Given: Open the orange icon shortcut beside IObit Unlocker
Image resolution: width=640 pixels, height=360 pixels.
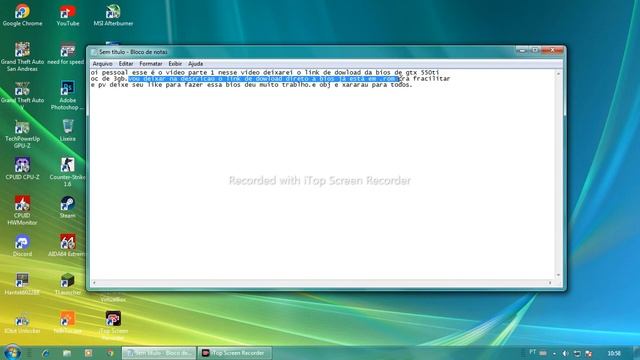Looking at the screenshot, I should click(x=68, y=322).
